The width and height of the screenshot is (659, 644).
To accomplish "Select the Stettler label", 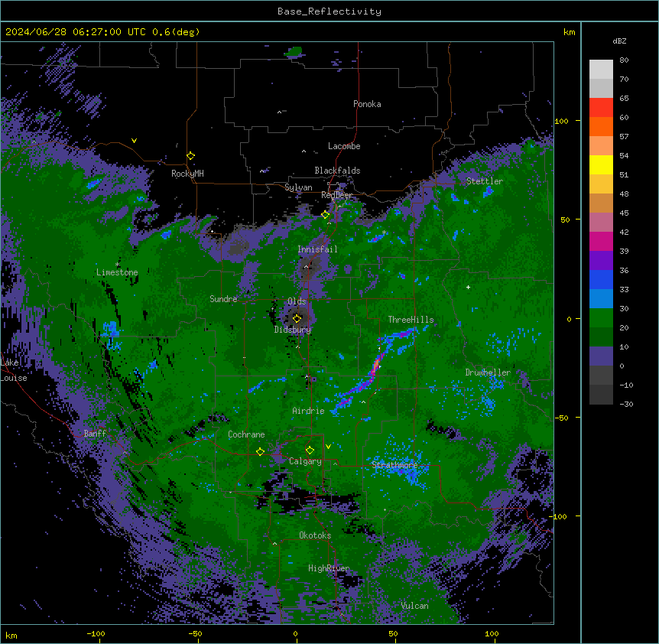I will (485, 181).
